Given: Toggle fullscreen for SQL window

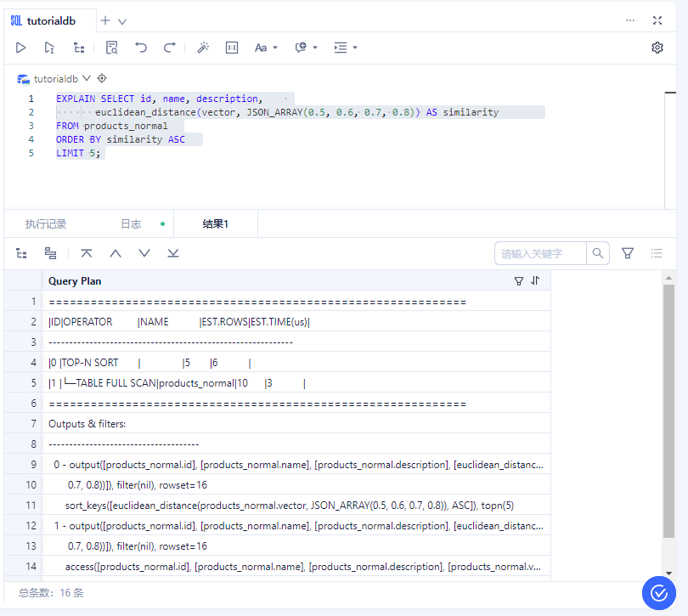Looking at the screenshot, I should [x=657, y=20].
